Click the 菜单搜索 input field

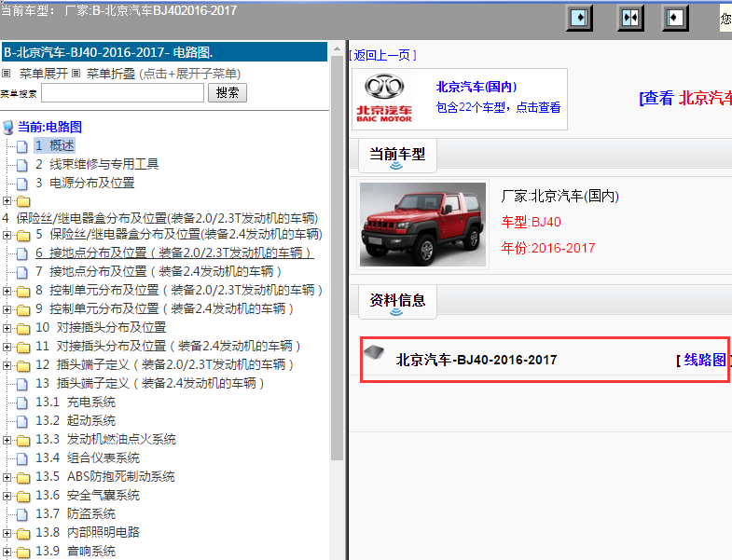(123, 93)
